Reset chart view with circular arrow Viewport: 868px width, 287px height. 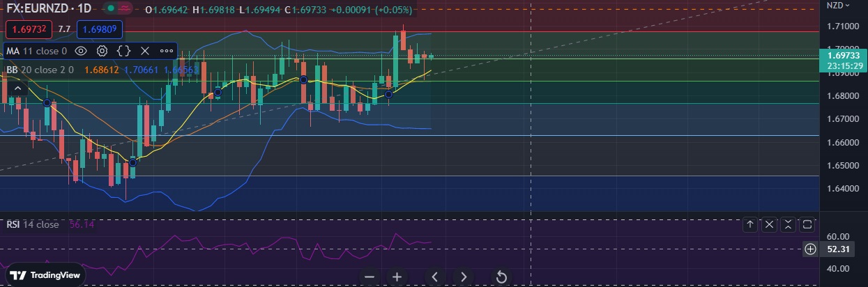pyautogui.click(x=501, y=277)
